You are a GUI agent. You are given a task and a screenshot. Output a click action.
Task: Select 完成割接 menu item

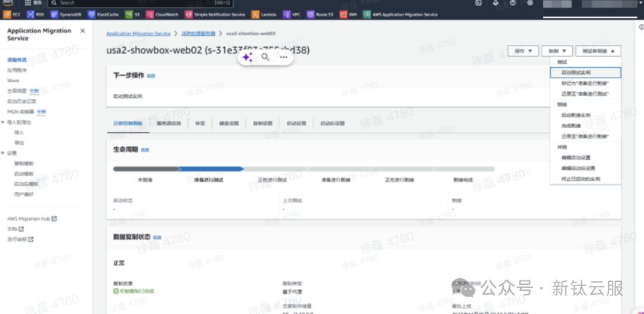tap(586, 126)
